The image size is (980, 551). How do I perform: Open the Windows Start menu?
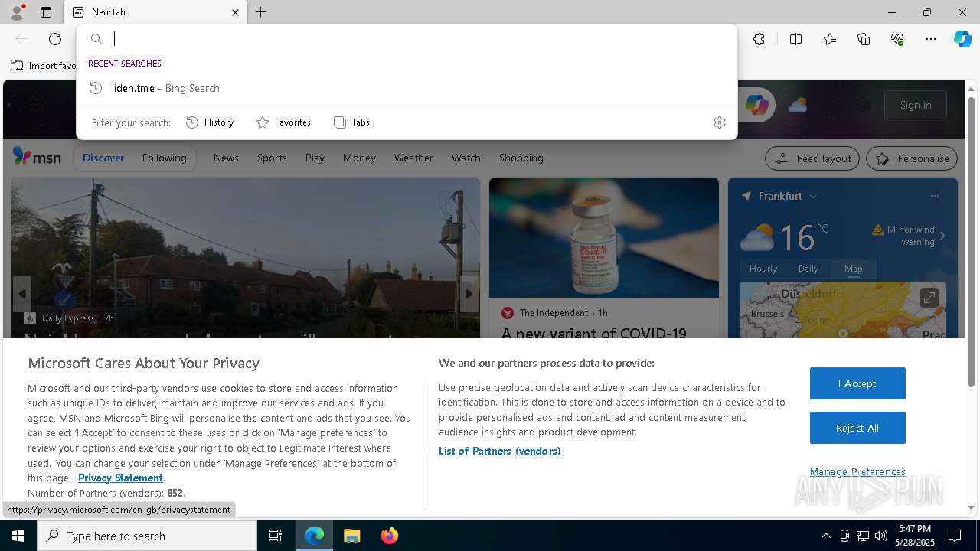coord(18,536)
